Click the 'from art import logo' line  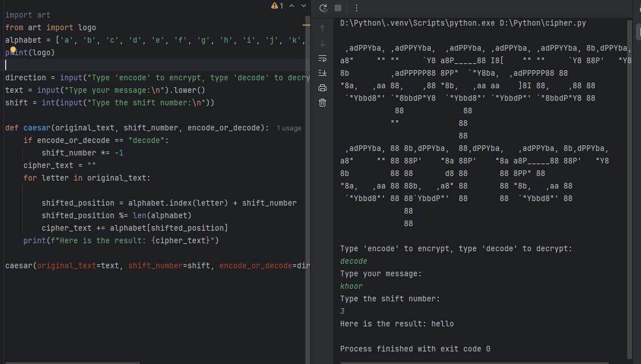[51, 28]
